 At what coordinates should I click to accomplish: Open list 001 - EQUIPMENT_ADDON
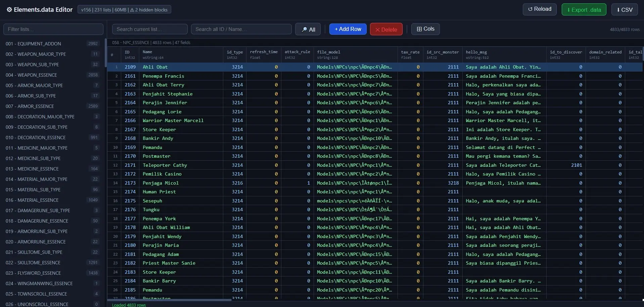(52, 44)
